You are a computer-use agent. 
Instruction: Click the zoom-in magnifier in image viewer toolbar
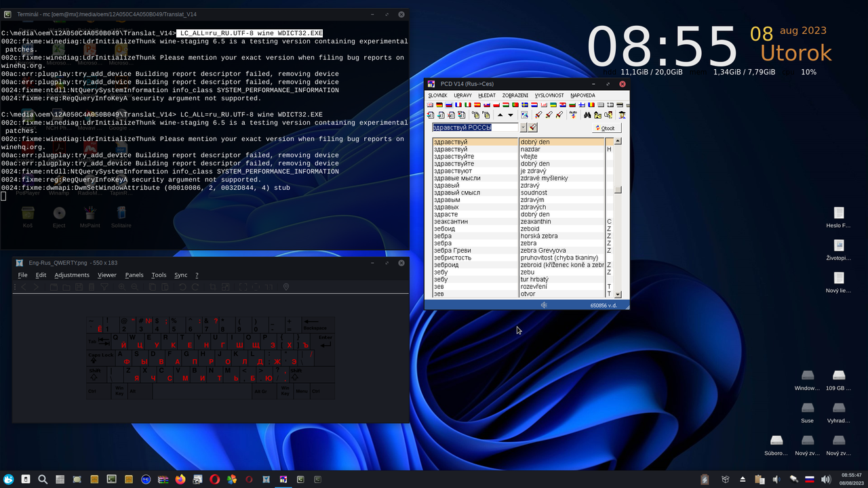pyautogui.click(x=122, y=287)
